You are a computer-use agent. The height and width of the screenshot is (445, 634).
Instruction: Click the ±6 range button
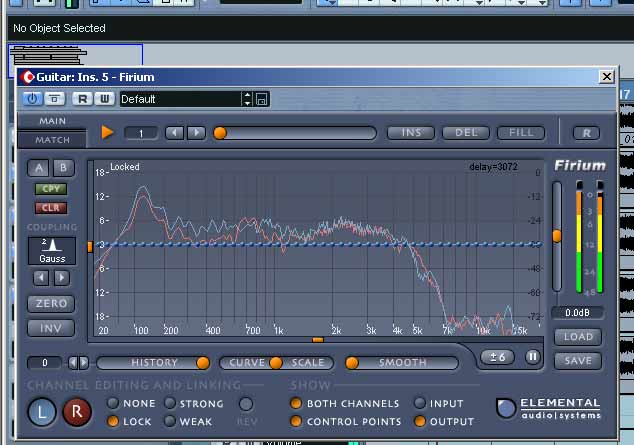(x=497, y=357)
